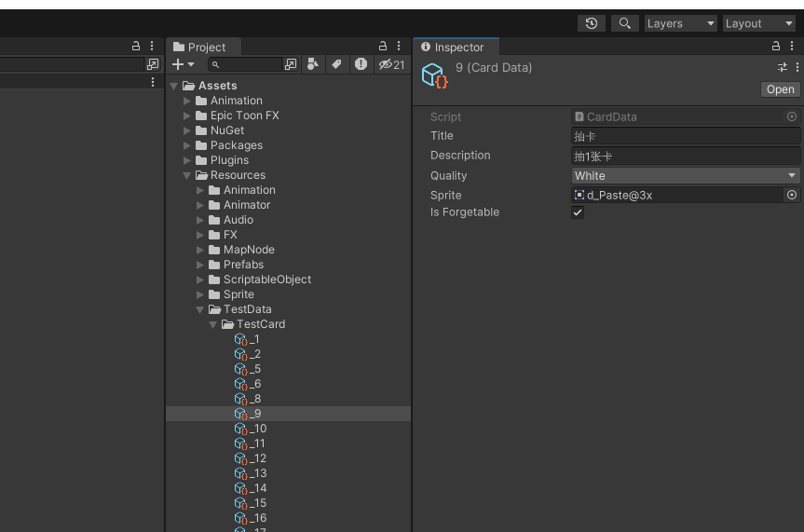Click search by import log type icon
Viewport: 804px width, 532px height.
[361, 64]
